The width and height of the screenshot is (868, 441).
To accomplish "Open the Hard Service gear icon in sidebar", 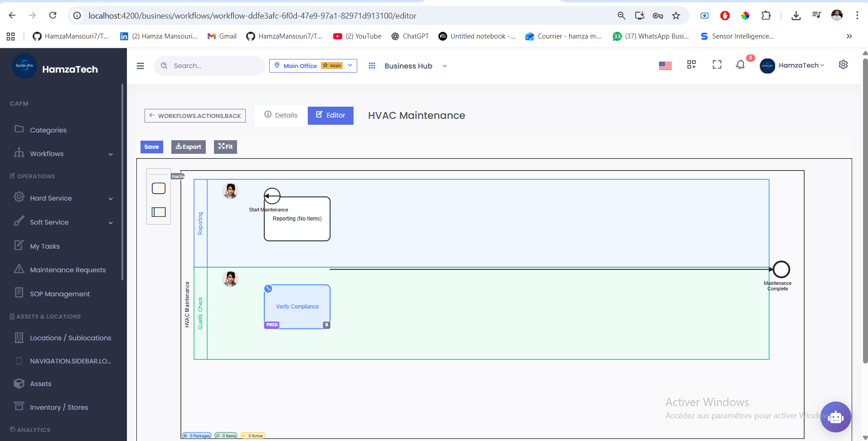I will (x=19, y=197).
